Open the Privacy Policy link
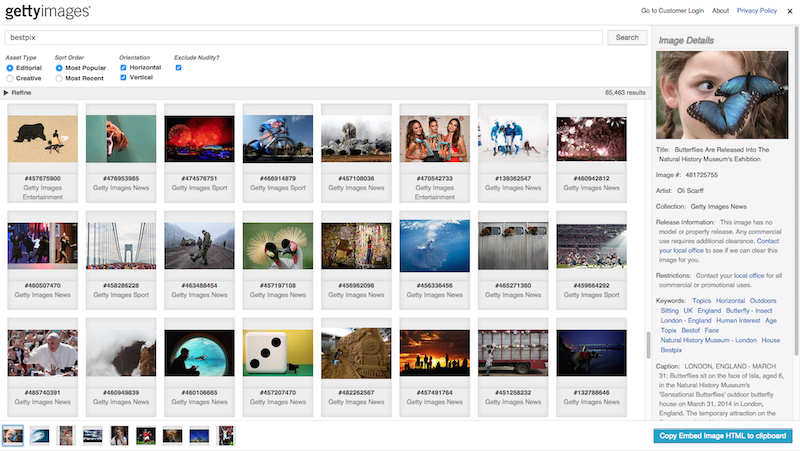The height and width of the screenshot is (451, 800). (x=757, y=10)
